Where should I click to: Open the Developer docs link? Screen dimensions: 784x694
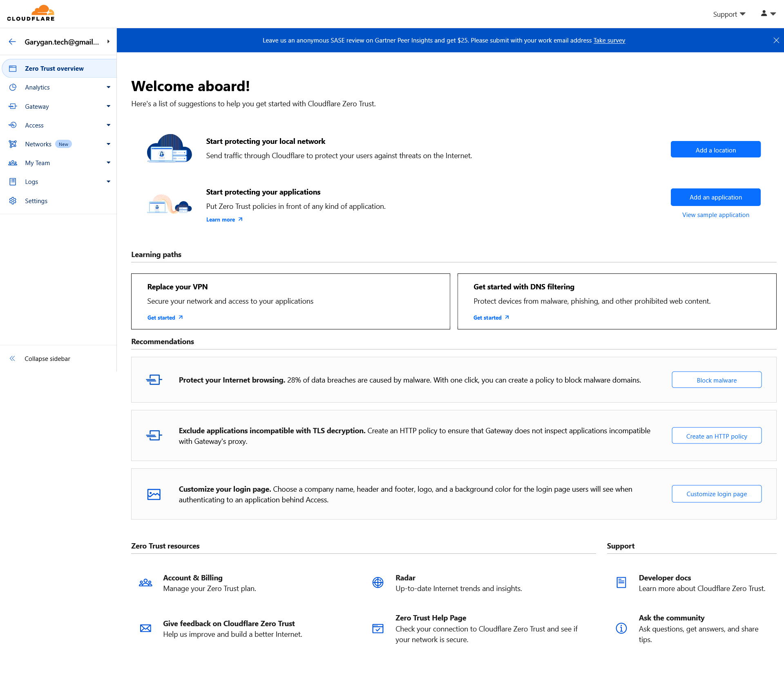[665, 578]
